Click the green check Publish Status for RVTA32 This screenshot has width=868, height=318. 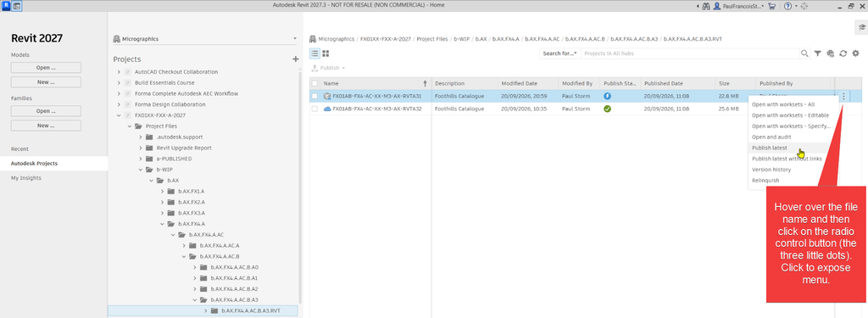607,109
